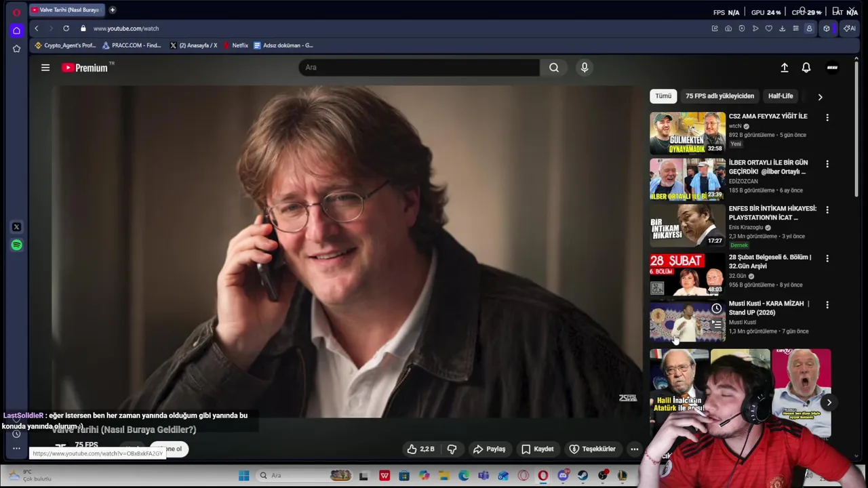Go back with the browser back arrow
The height and width of the screenshot is (488, 868).
tap(37, 28)
